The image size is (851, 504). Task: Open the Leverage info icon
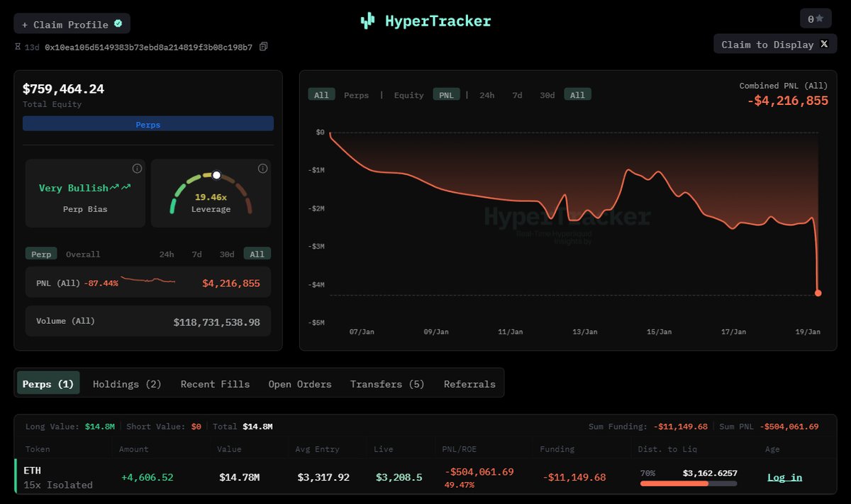tap(262, 169)
